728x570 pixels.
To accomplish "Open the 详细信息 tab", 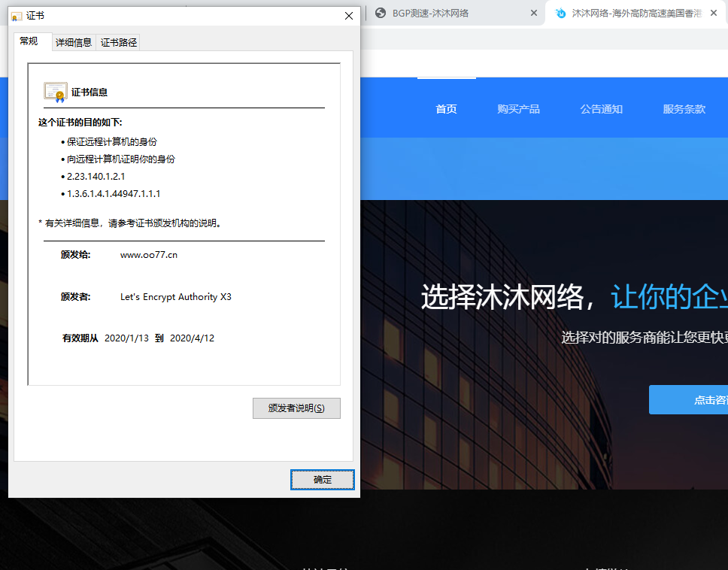I will [74, 43].
